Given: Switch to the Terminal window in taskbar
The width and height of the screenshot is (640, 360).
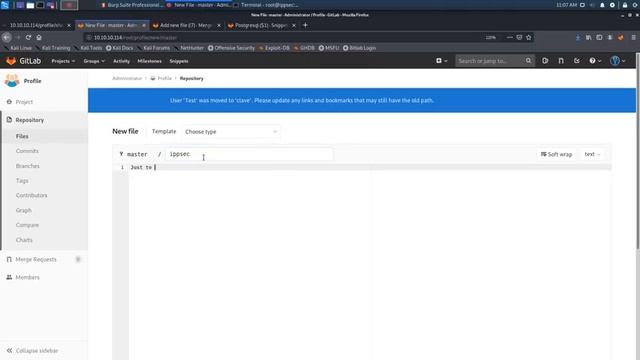Looking at the screenshot, I should pyautogui.click(x=266, y=5).
